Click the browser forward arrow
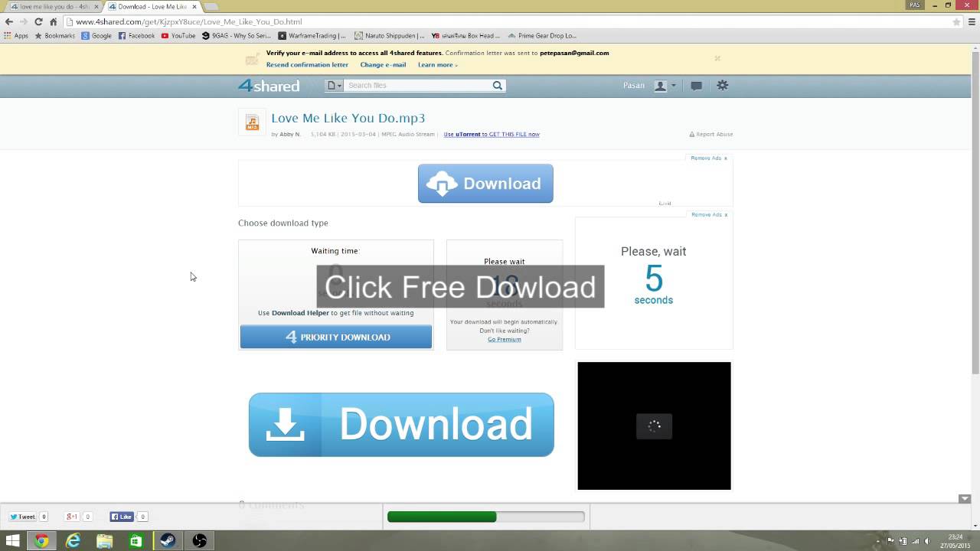 [24, 21]
